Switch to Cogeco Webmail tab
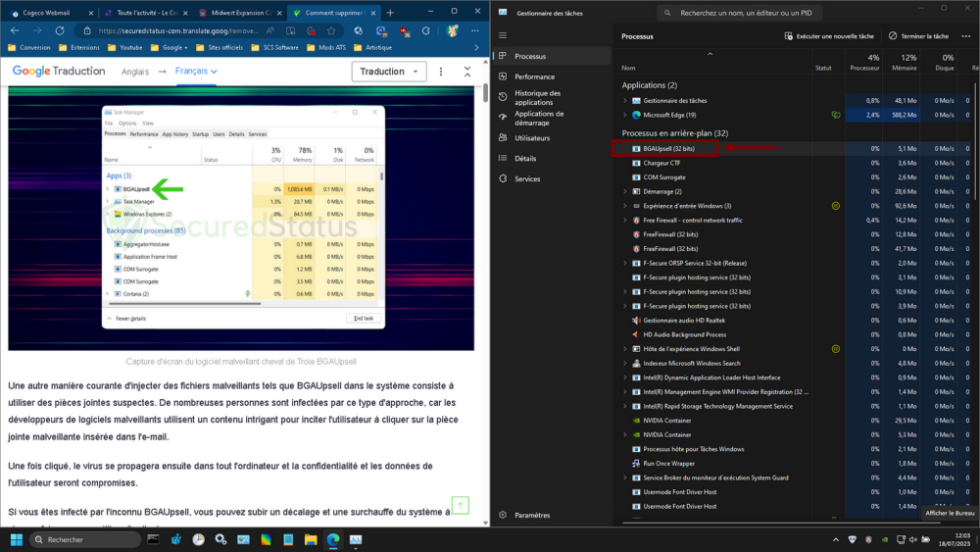This screenshot has height=552, width=980. tap(51, 13)
